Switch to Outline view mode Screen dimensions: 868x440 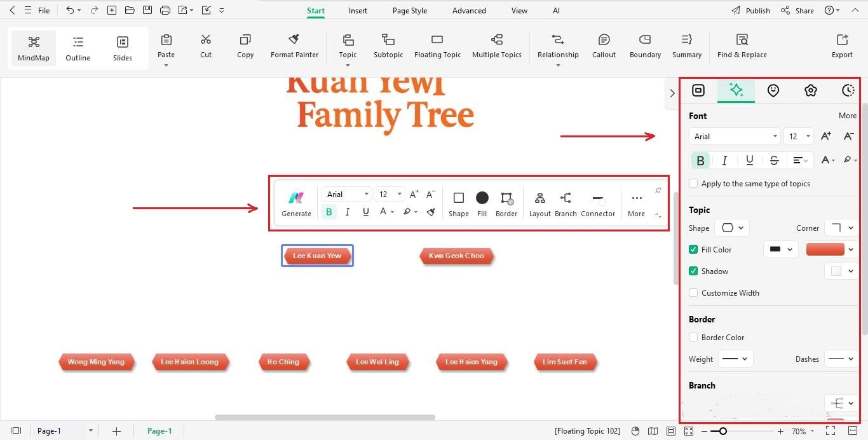coord(78,48)
